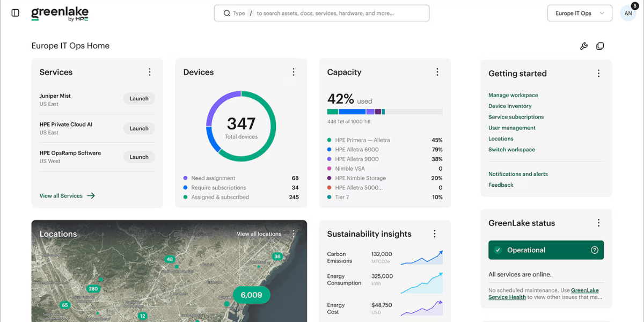Open Services card kebab menu
The width and height of the screenshot is (644, 322).
pyautogui.click(x=150, y=72)
